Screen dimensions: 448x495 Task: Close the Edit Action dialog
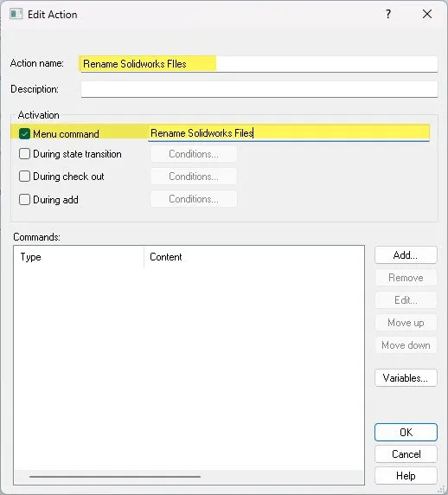427,14
